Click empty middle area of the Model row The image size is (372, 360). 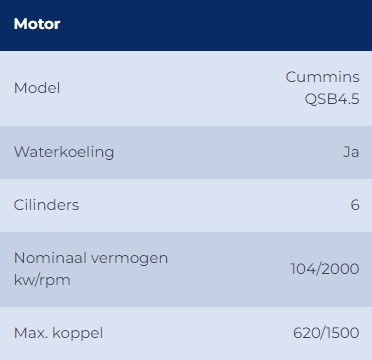pyautogui.click(x=173, y=88)
